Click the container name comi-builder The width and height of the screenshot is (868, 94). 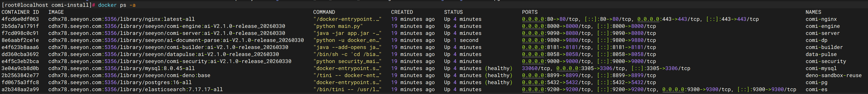824,47
